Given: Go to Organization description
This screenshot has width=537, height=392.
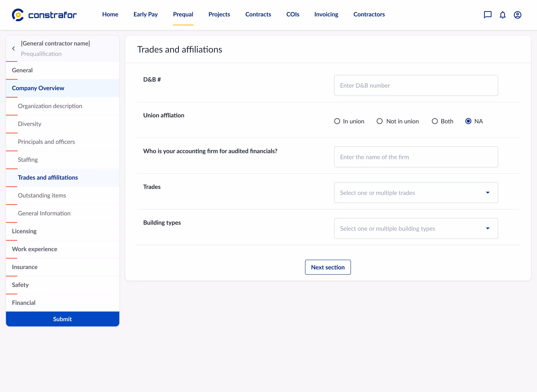Looking at the screenshot, I should point(62,106).
